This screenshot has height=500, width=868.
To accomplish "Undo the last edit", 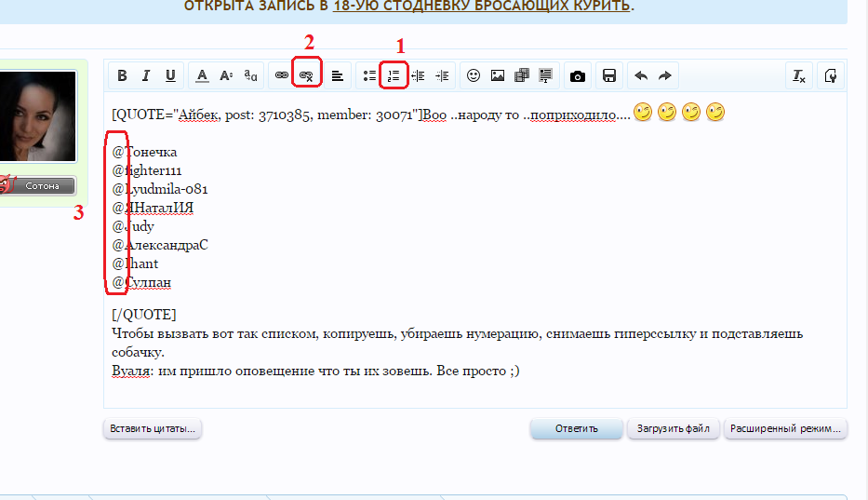I will click(x=641, y=76).
